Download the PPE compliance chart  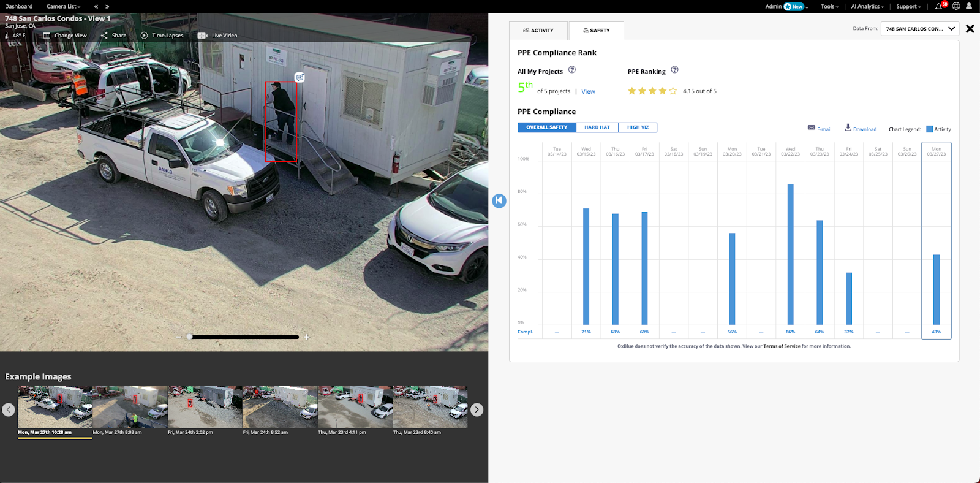[861, 129]
